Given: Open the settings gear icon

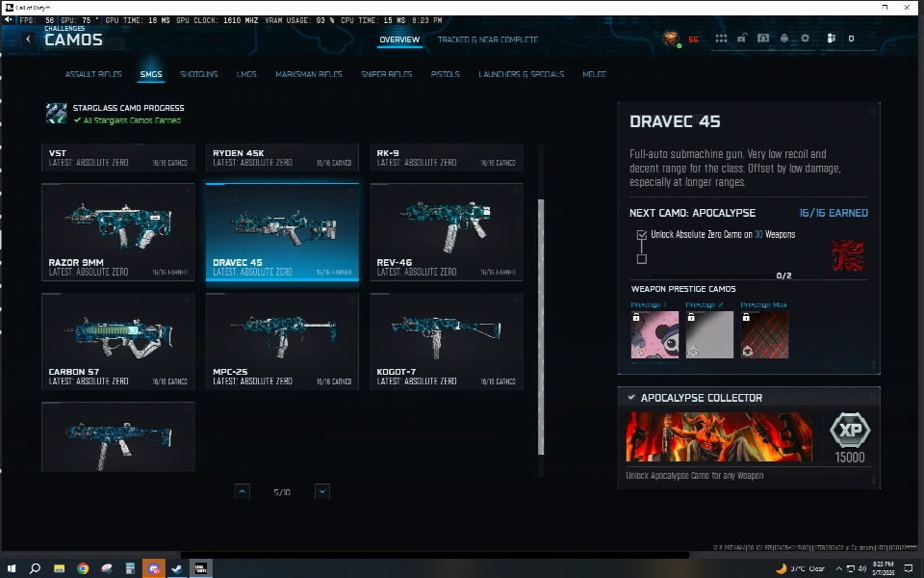Looking at the screenshot, I should 805,39.
